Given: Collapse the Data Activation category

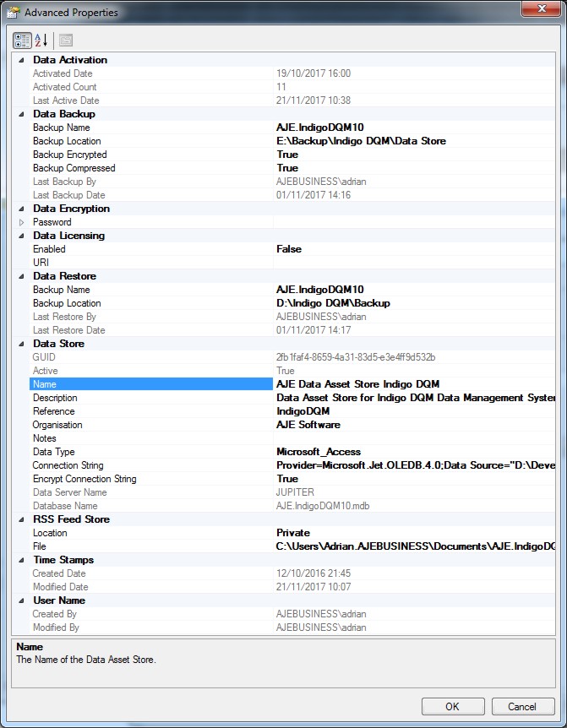Looking at the screenshot, I should pyautogui.click(x=21, y=60).
